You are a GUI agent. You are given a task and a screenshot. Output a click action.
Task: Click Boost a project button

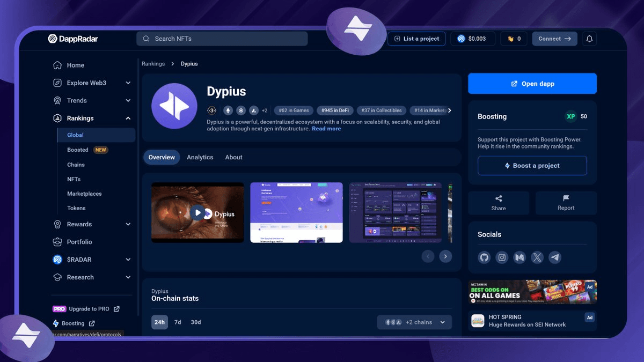532,166
